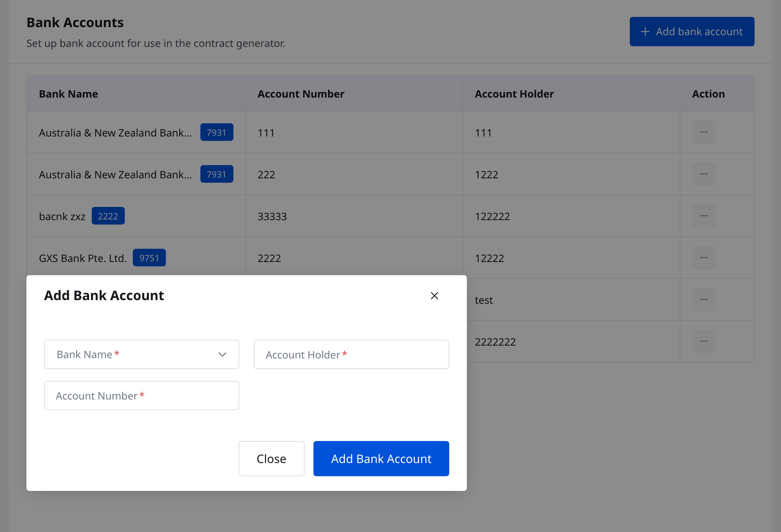Open actions menu for account 111 row

(x=704, y=132)
